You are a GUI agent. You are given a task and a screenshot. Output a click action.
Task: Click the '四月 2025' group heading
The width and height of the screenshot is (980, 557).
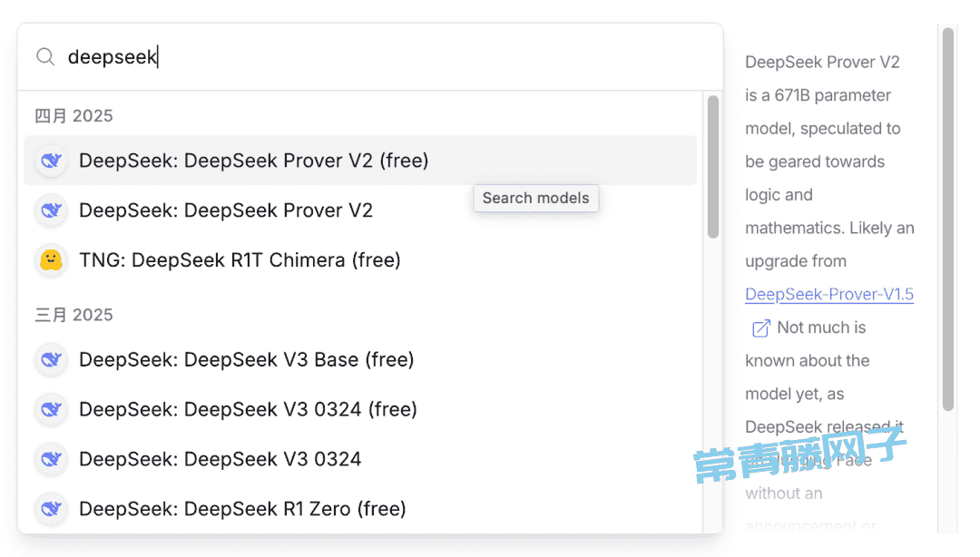73,115
